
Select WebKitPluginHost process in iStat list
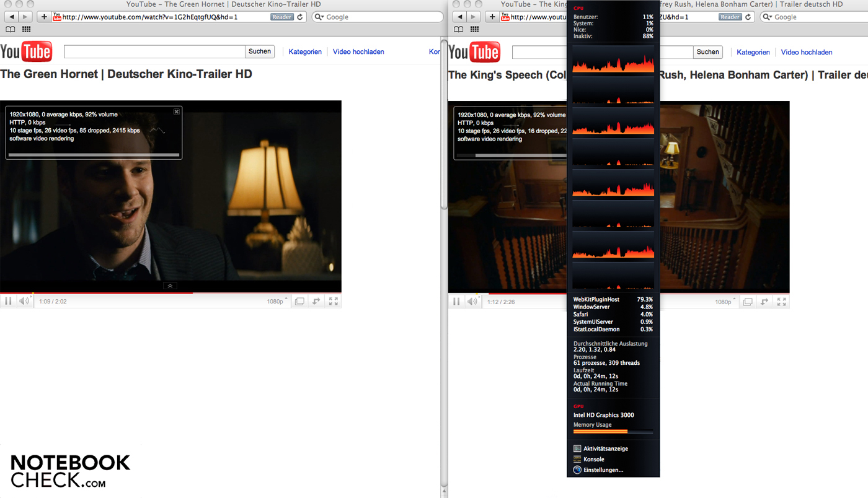coord(613,299)
